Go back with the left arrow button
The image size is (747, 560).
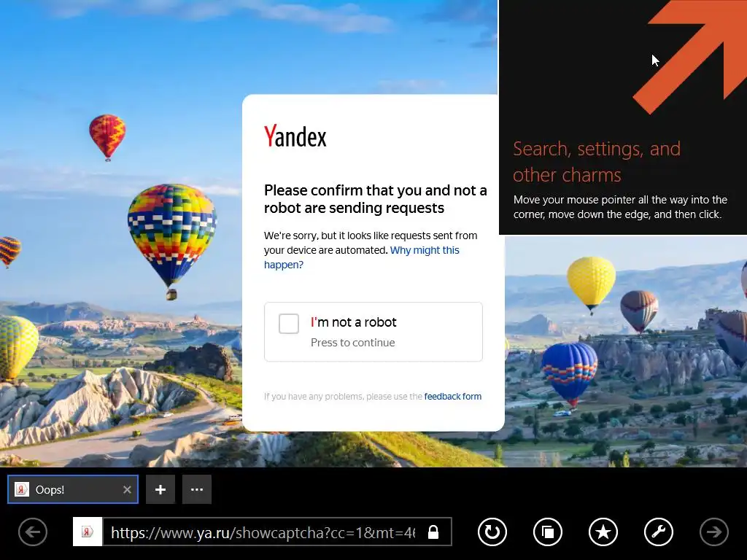pyautogui.click(x=33, y=532)
